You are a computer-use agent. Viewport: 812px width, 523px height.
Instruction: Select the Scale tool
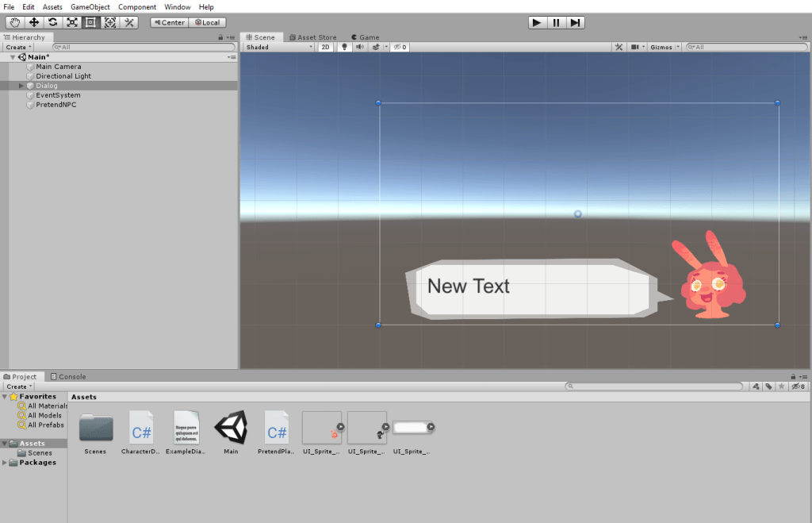72,22
